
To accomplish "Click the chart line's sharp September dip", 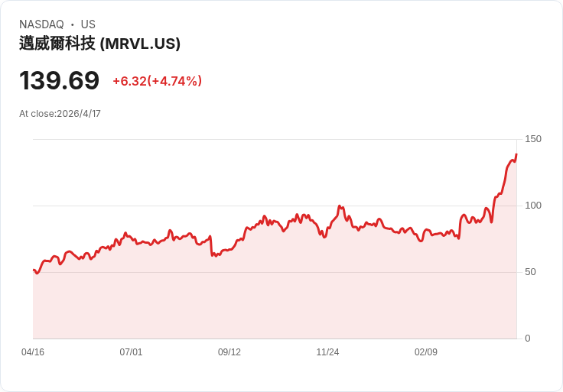I will (212, 255).
